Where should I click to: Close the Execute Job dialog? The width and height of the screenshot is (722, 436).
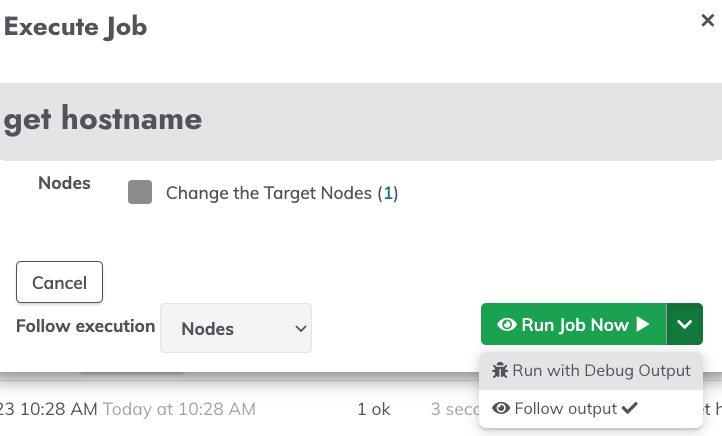point(707,20)
